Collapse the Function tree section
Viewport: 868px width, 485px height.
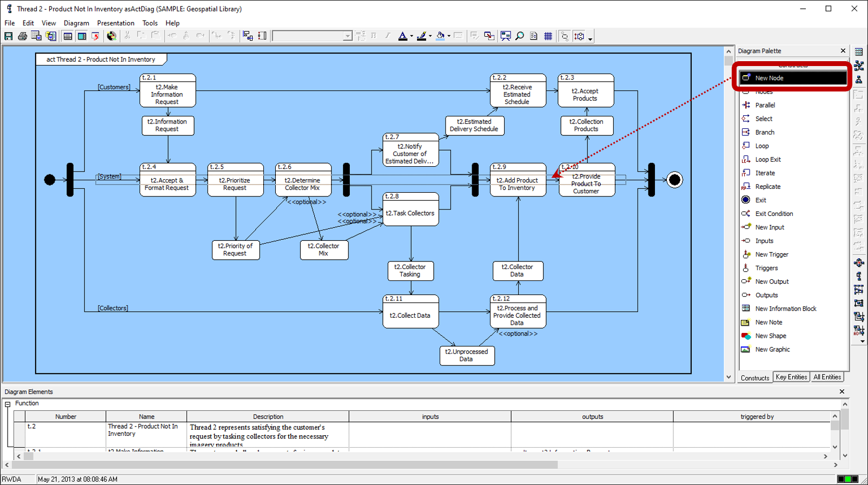point(8,404)
